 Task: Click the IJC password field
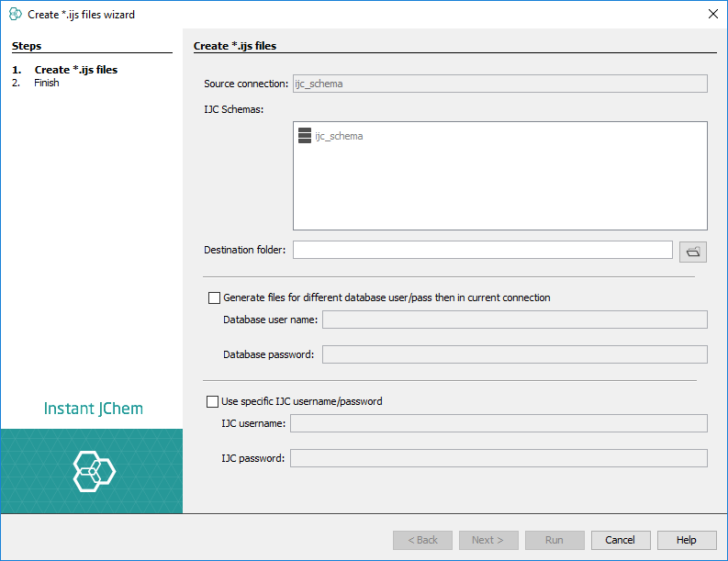coord(498,458)
